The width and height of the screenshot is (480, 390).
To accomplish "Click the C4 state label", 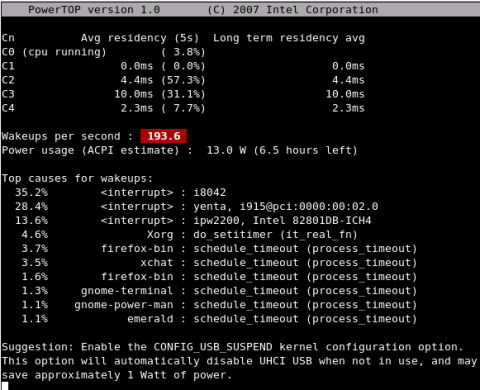I will 8,108.
